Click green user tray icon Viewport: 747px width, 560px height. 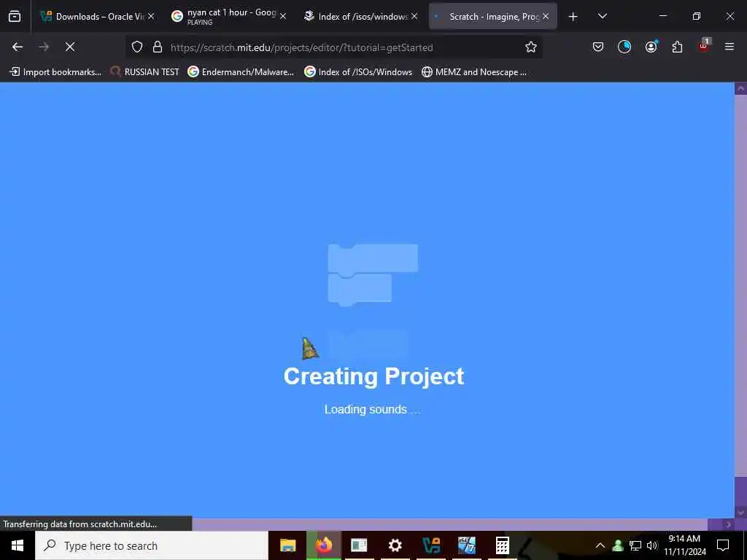coord(618,545)
